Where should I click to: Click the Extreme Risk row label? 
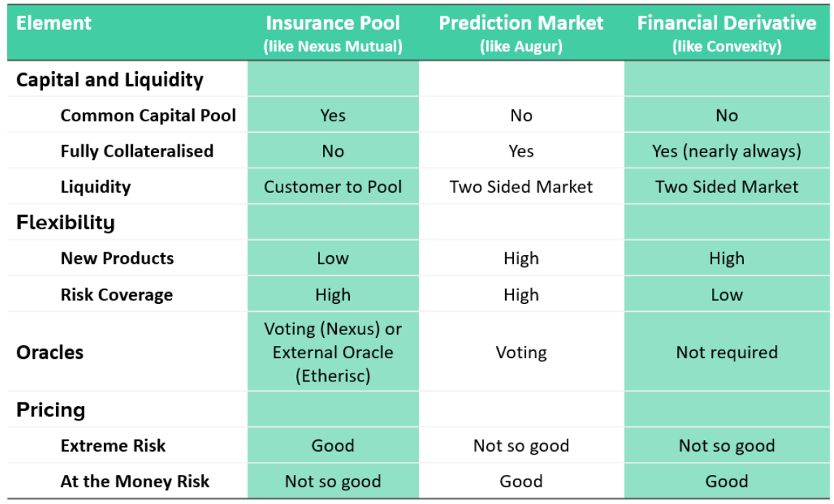click(x=113, y=445)
